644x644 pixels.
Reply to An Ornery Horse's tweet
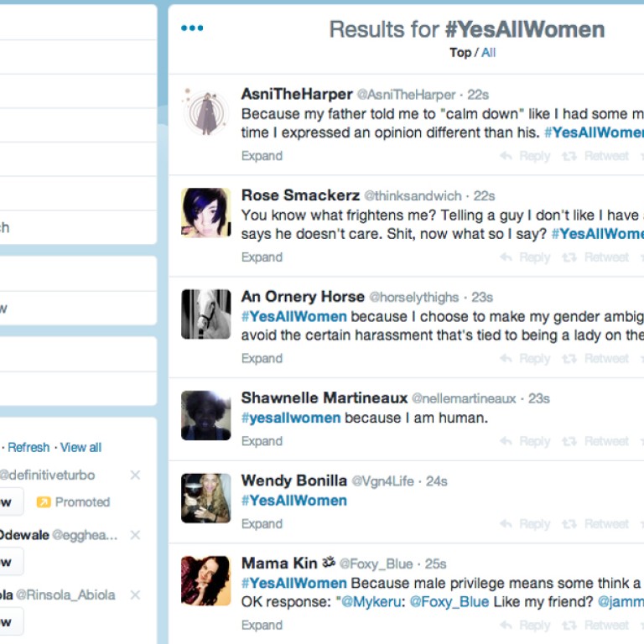tap(525, 359)
